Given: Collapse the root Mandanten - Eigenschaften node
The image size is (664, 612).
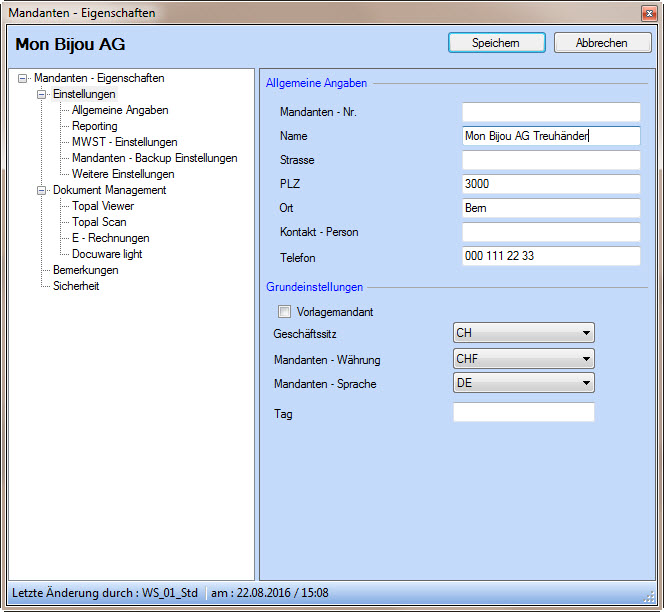Looking at the screenshot, I should point(23,78).
